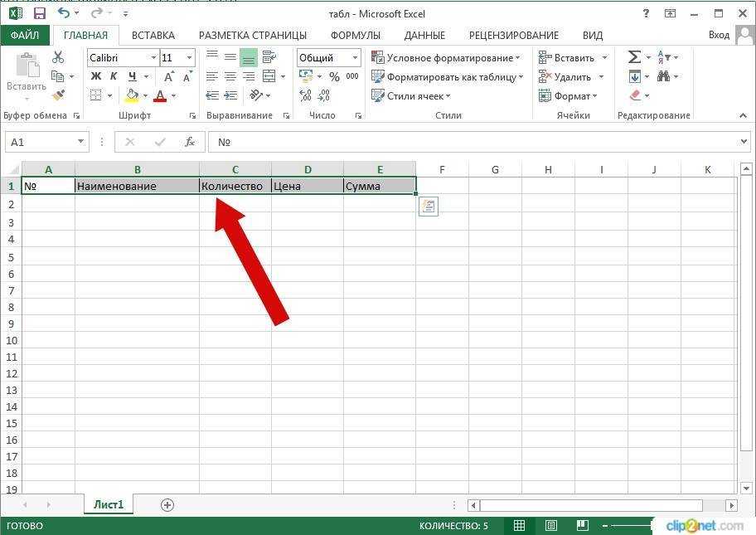Viewport: 756px width, 535px height.
Task: Click the formula bar input with №
Action: (477, 142)
